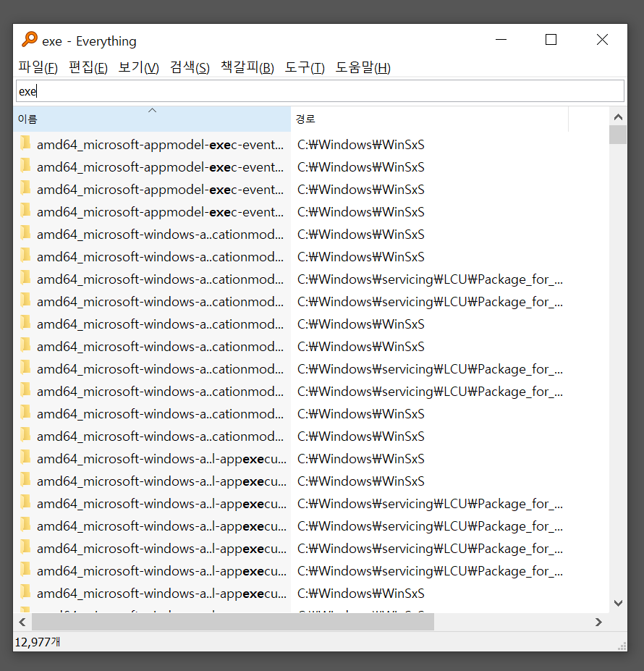Click the Everything magnifier icon in the title bar
The height and width of the screenshot is (671, 644).
(30, 40)
